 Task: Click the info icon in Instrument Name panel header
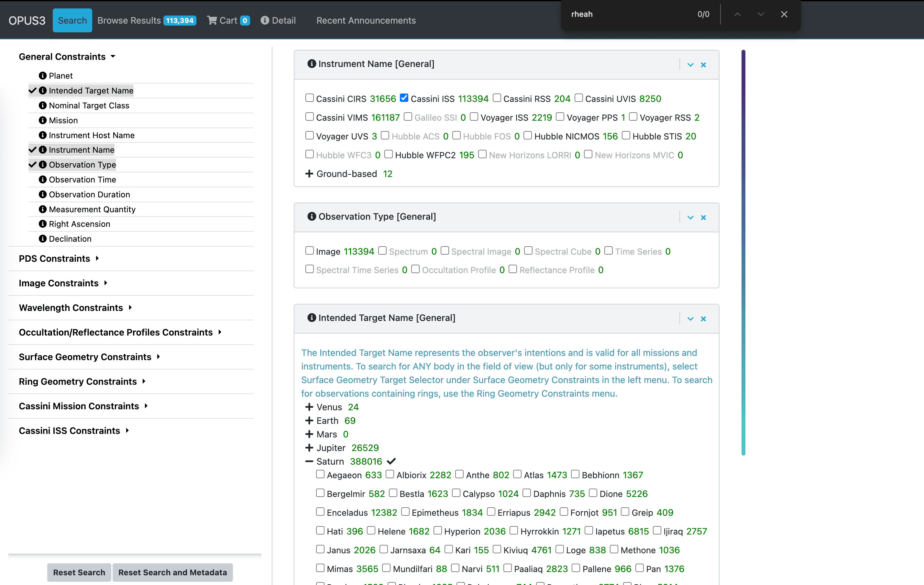tap(311, 64)
